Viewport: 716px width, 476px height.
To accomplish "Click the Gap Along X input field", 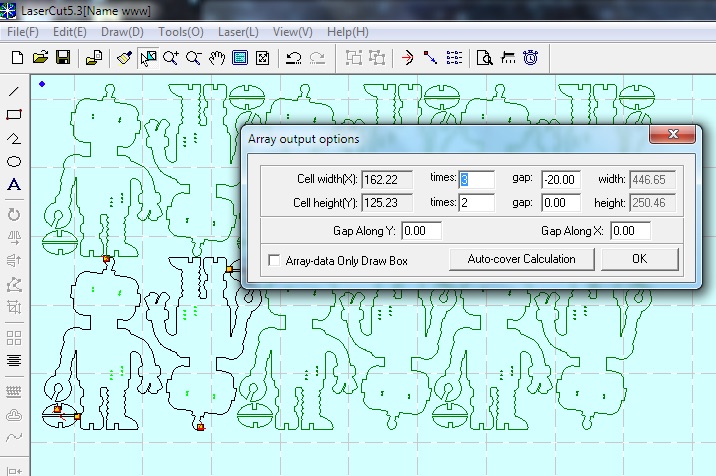I will pyautogui.click(x=631, y=231).
